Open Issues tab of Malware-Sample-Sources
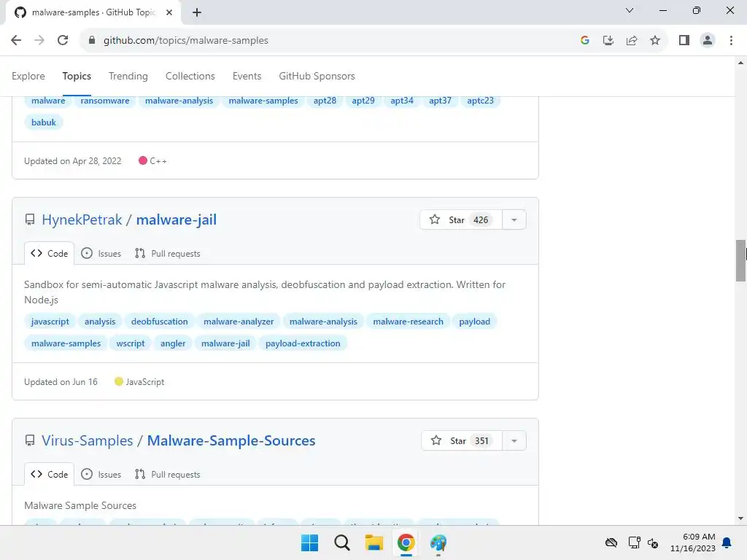This screenshot has height=560, width=747. 101,474
